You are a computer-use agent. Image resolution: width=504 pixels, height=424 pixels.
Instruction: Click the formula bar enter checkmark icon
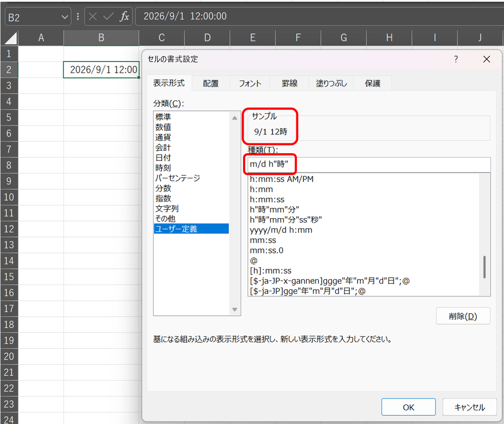[108, 16]
